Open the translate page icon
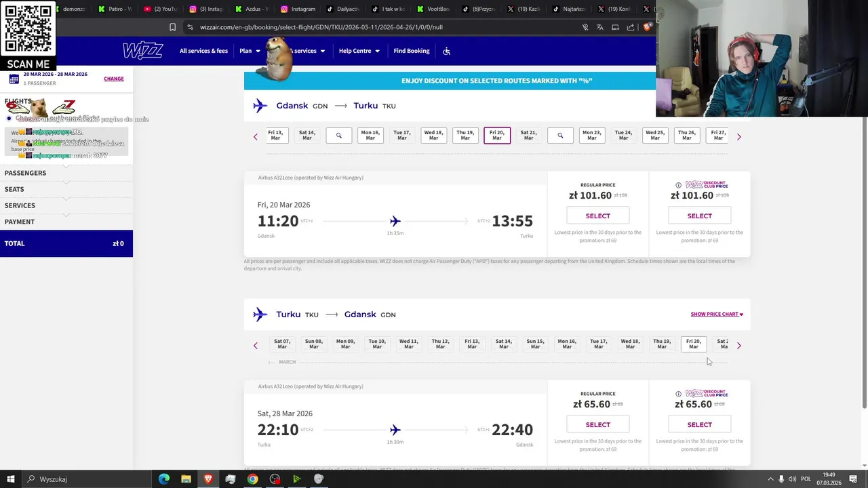The image size is (868, 488). 599,27
